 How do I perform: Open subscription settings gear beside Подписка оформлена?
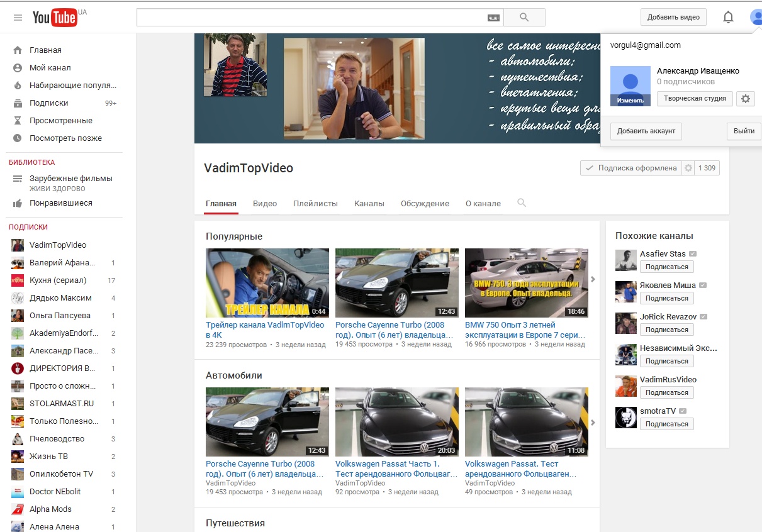(688, 168)
